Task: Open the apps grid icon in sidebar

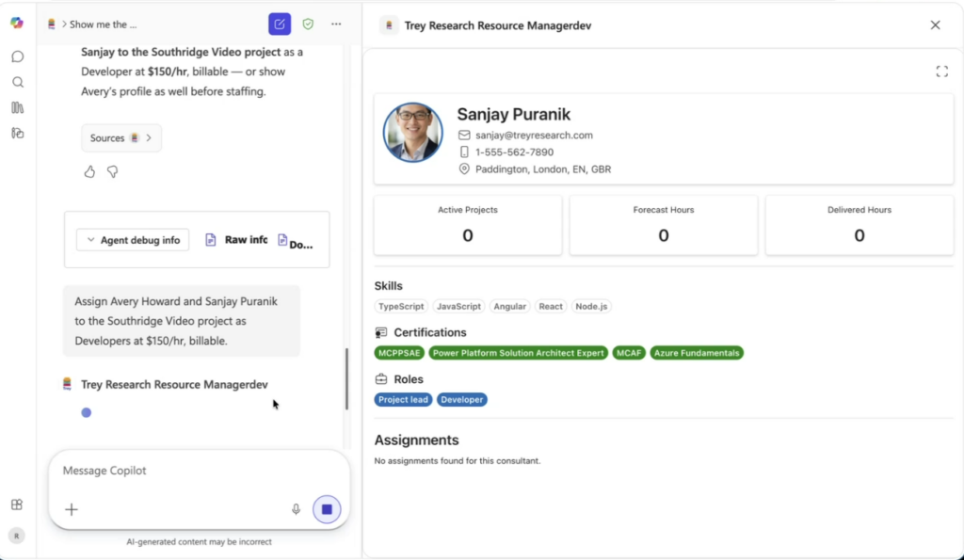Action: point(17,504)
